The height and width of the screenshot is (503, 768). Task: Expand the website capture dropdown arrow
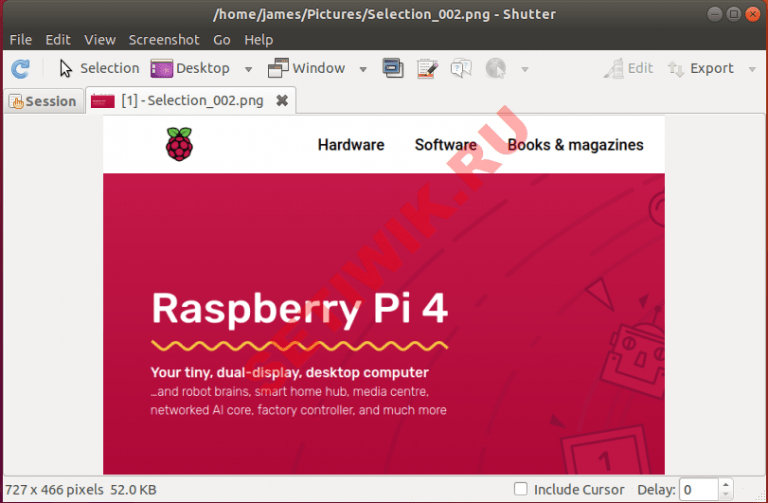click(x=525, y=70)
